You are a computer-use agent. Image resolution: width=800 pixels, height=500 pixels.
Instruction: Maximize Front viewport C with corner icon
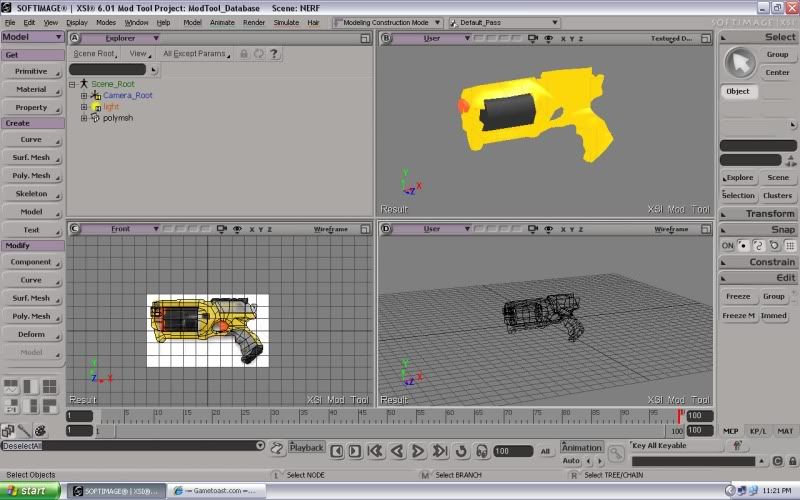click(x=365, y=229)
